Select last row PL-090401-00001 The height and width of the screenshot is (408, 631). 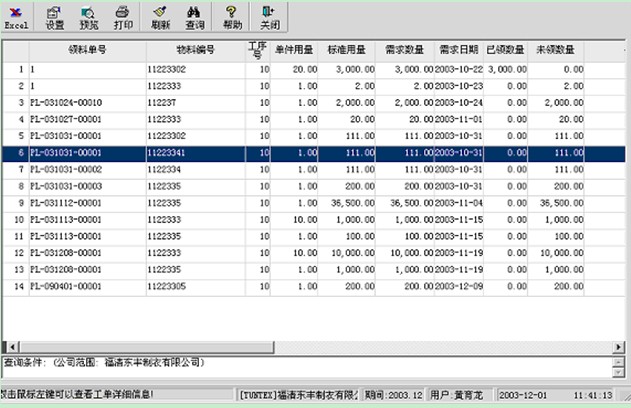pos(87,287)
